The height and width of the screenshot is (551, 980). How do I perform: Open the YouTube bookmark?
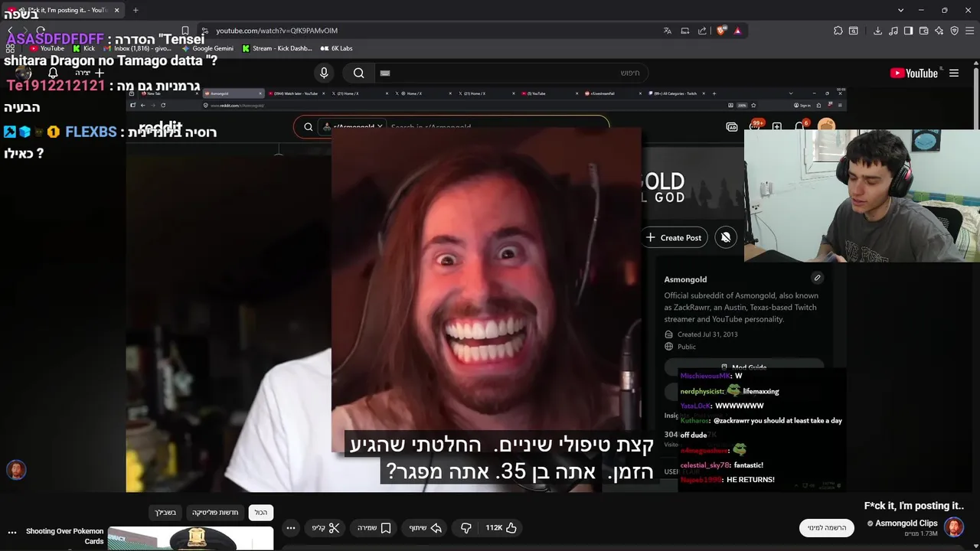(x=47, y=48)
